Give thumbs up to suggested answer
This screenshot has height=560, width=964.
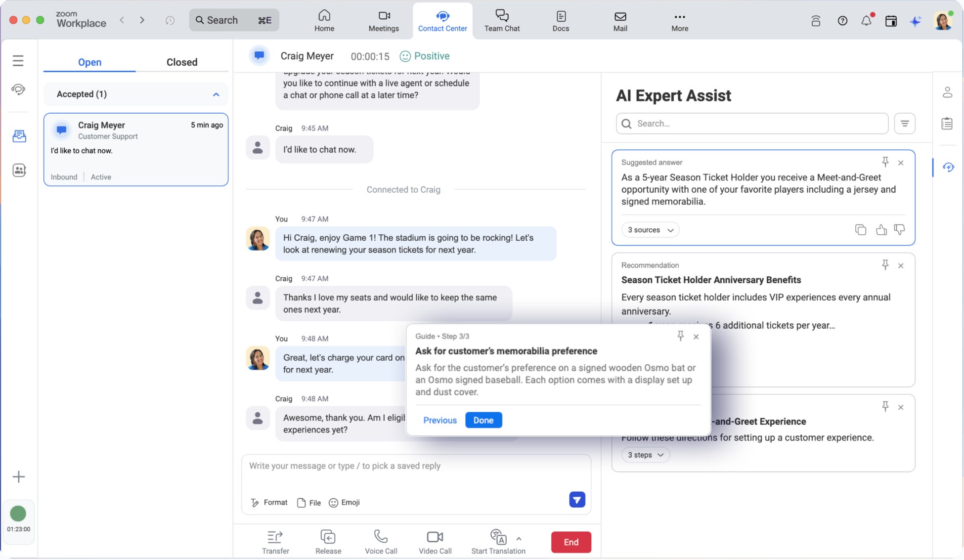coord(881,230)
